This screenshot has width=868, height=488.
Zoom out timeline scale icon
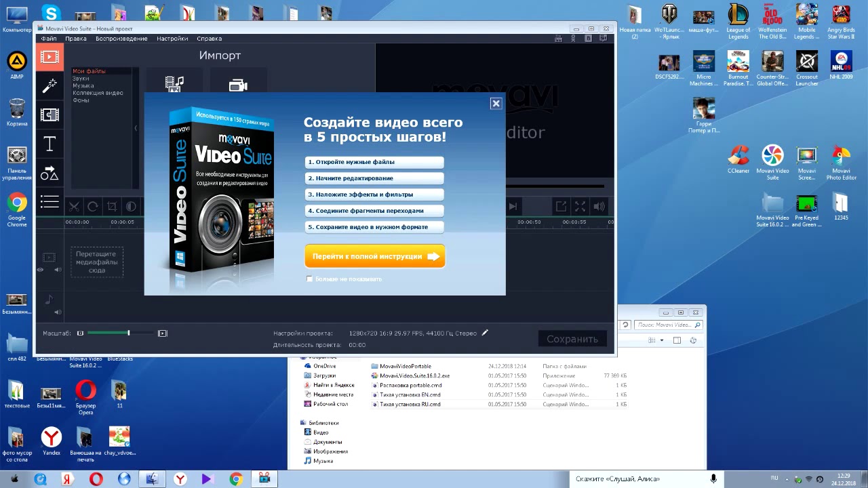(80, 333)
